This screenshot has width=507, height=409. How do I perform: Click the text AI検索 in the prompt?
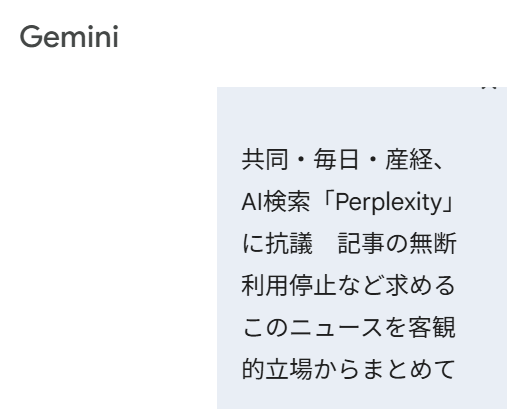click(276, 202)
